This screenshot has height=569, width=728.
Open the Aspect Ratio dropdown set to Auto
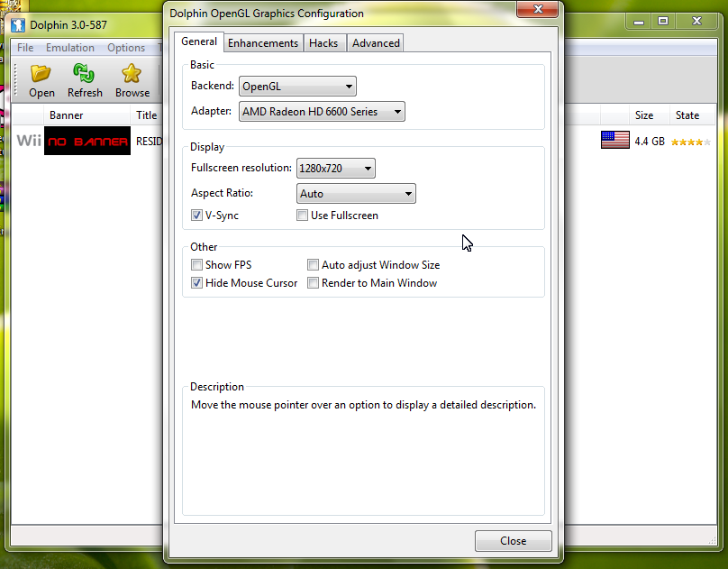(x=356, y=194)
